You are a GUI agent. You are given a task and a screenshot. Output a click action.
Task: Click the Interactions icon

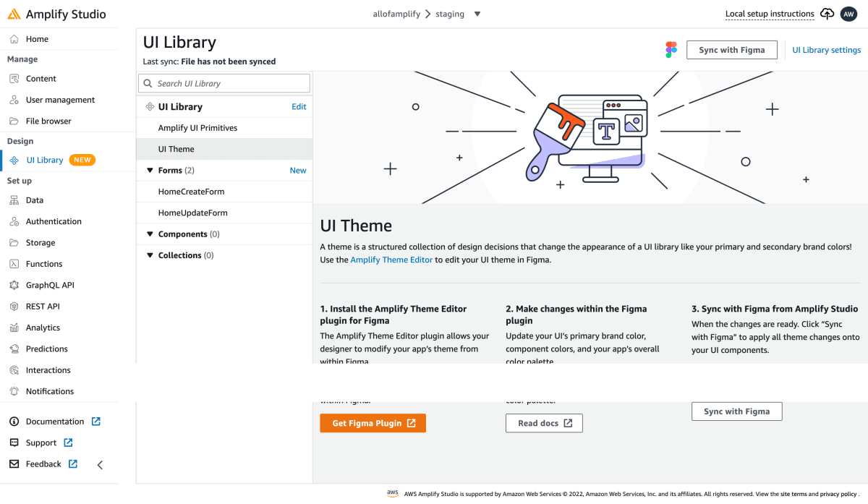click(14, 370)
